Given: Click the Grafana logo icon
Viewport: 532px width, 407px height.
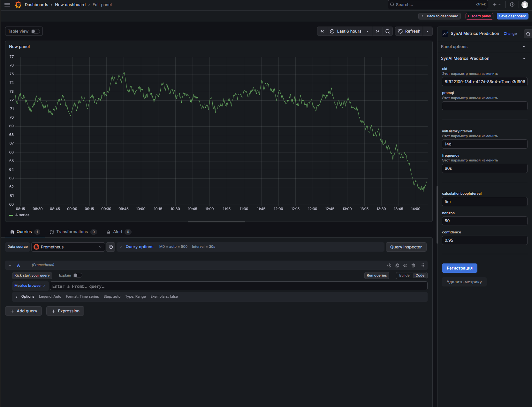Looking at the screenshot, I should pyautogui.click(x=18, y=5).
